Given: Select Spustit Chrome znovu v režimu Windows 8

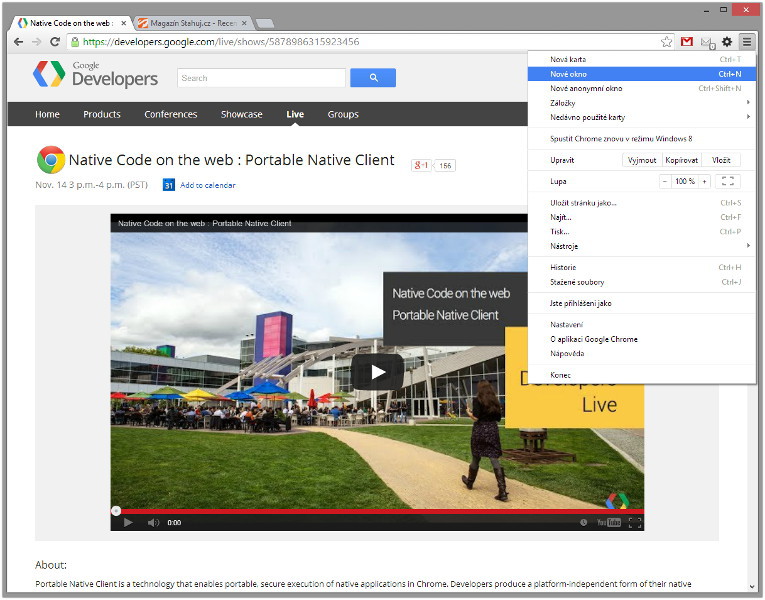Looking at the screenshot, I should point(642,139).
